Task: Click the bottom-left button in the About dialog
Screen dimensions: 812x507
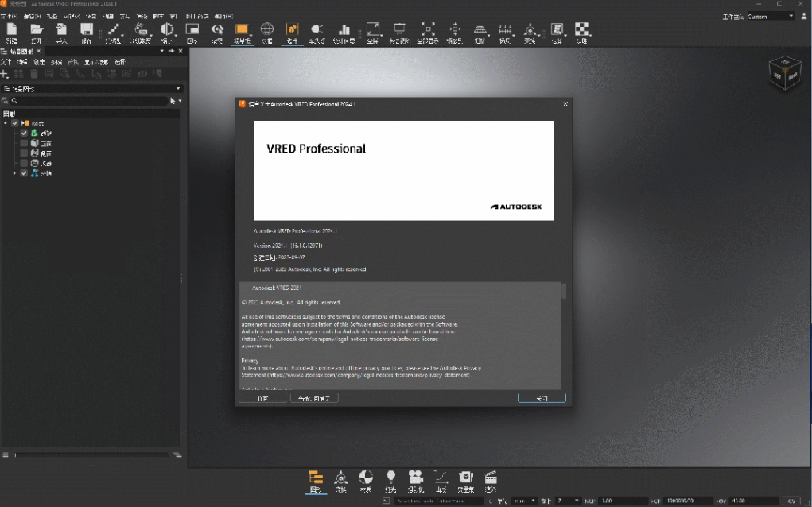Action: pos(262,398)
